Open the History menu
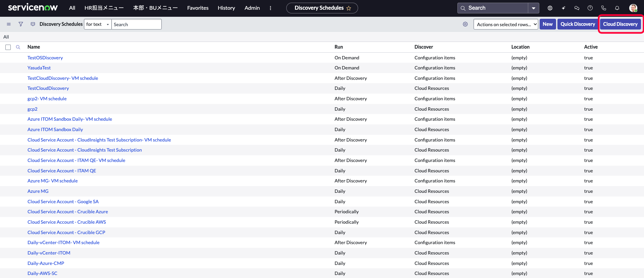Viewport: 644px width, 278px height. click(x=226, y=8)
